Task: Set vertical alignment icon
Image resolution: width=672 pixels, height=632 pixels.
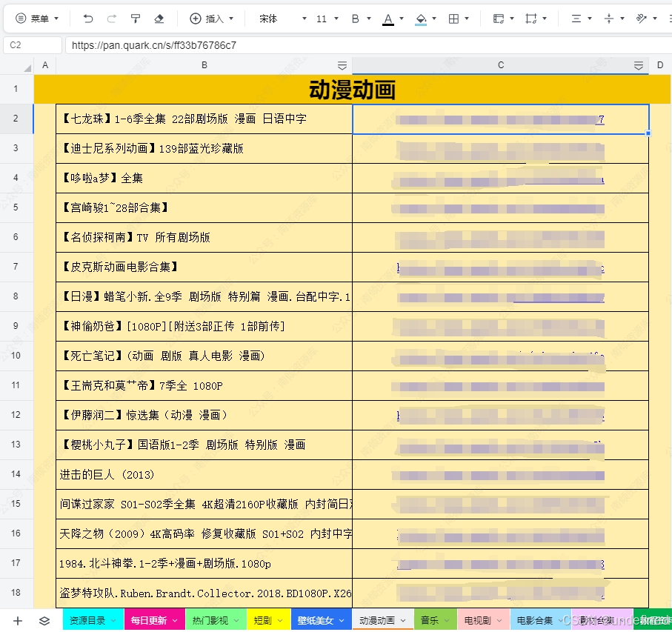Action: pos(609,19)
